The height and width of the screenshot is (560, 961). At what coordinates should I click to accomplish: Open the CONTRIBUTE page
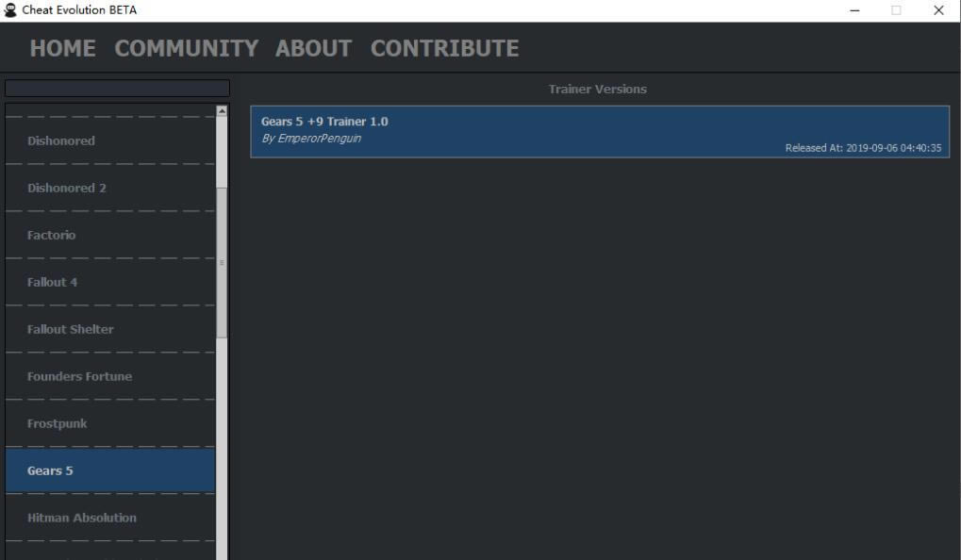pyautogui.click(x=444, y=48)
